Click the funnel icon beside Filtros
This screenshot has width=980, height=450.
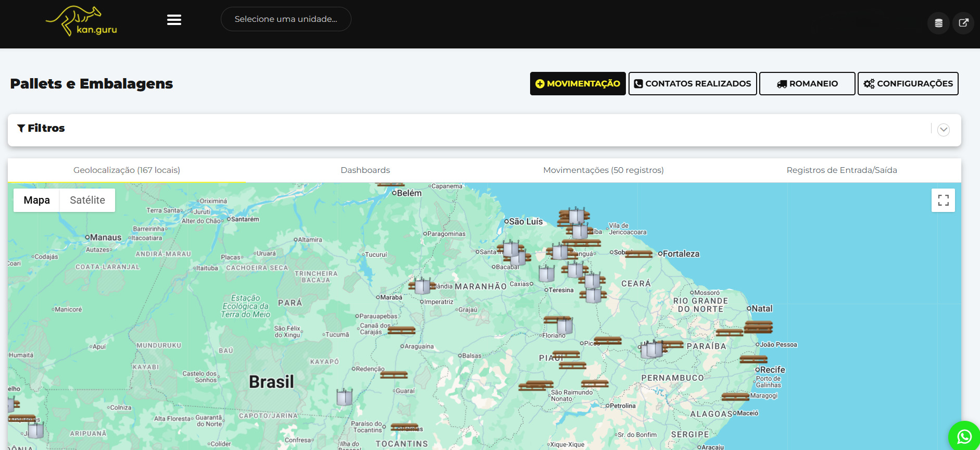pos(21,128)
